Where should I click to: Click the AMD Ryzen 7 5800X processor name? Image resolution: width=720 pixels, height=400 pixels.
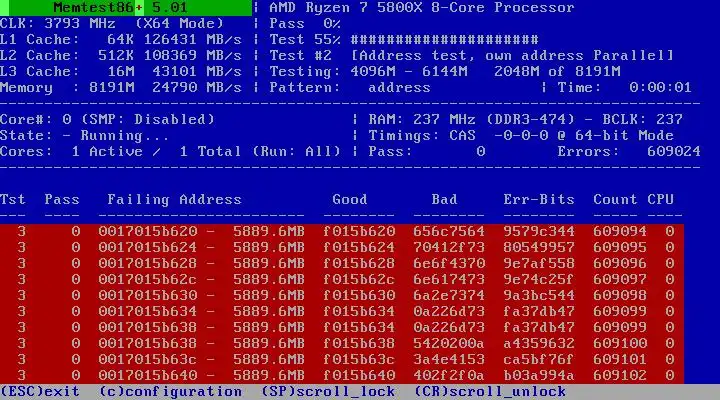(x=422, y=8)
